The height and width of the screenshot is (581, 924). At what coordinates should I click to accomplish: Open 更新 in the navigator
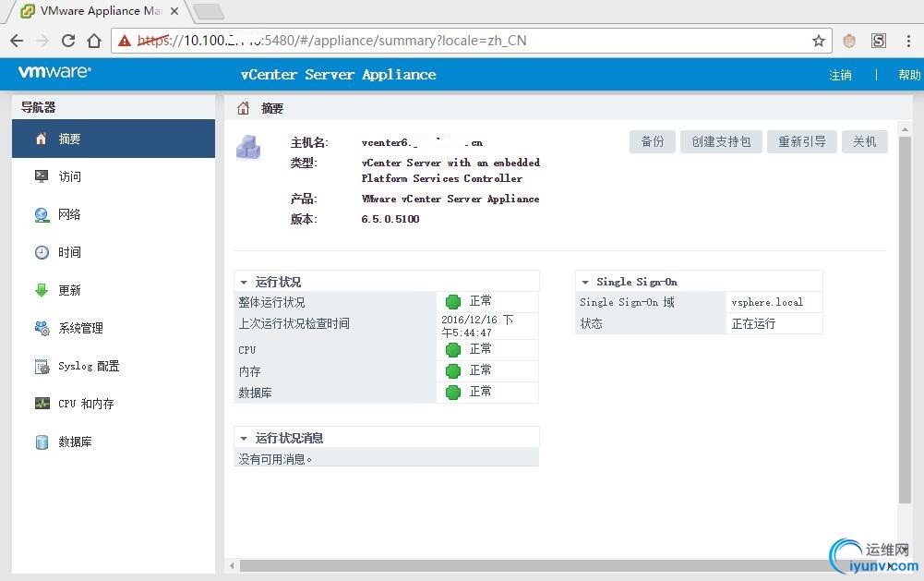114,290
